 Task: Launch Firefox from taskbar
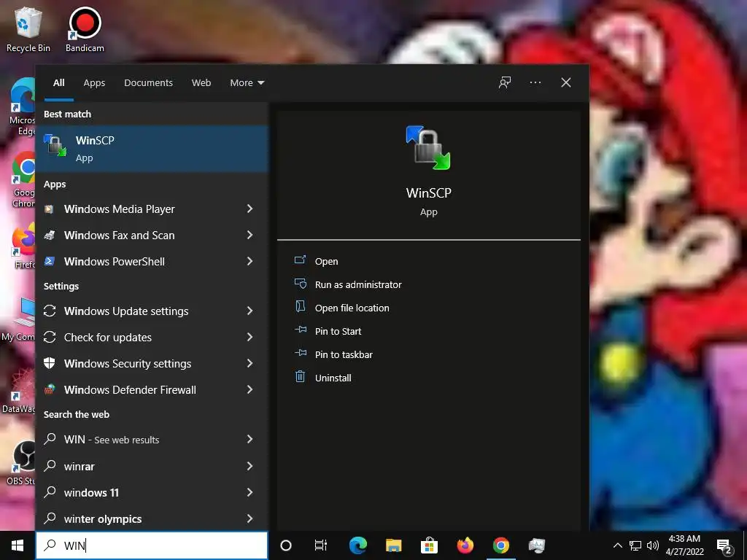click(465, 545)
